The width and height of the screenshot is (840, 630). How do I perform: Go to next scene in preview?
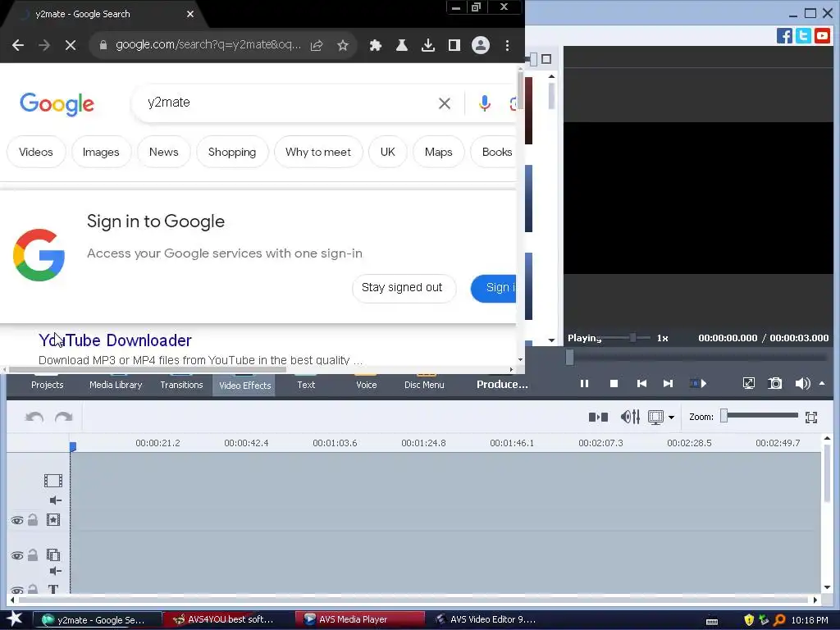pos(698,384)
